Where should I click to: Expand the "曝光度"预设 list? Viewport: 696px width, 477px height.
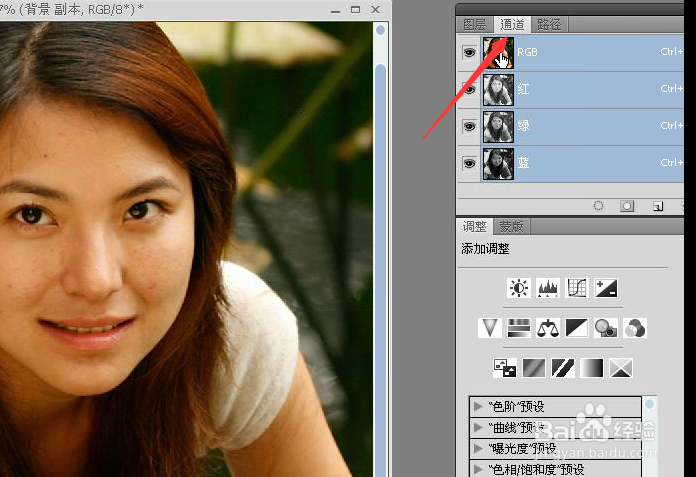[478, 448]
